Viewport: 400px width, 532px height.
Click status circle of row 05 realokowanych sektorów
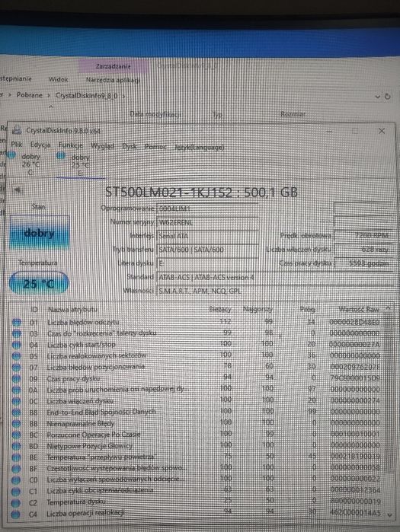coord(17,356)
